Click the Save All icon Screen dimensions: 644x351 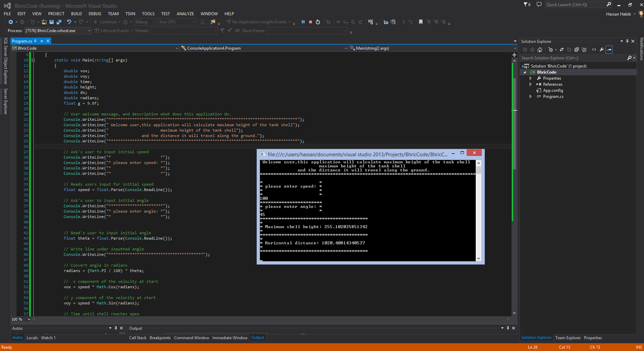pyautogui.click(x=59, y=22)
